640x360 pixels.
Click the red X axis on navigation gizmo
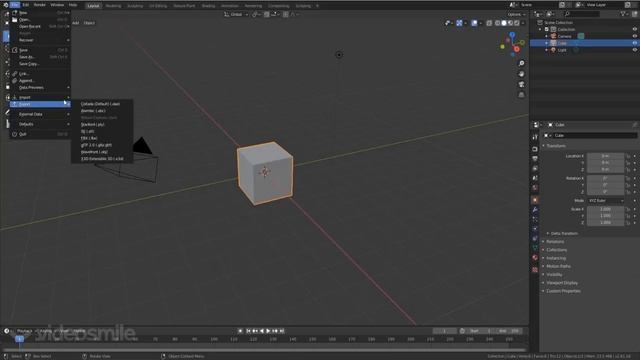[x=516, y=49]
